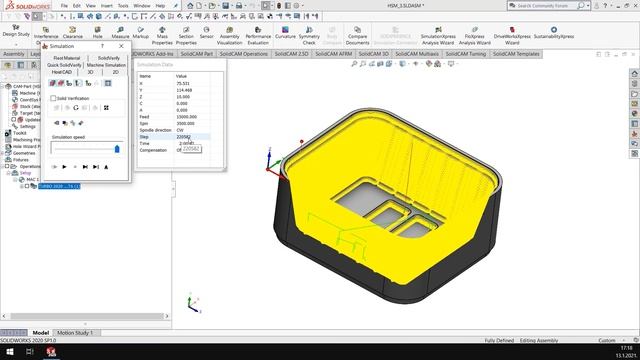Select the Toolkit item in the tree

pyautogui.click(x=20, y=133)
